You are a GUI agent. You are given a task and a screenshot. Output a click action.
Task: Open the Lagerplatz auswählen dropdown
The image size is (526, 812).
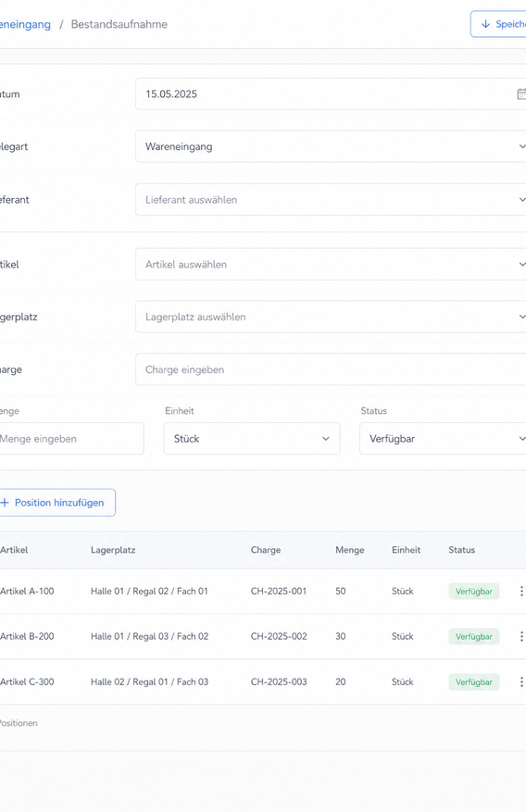click(x=331, y=317)
